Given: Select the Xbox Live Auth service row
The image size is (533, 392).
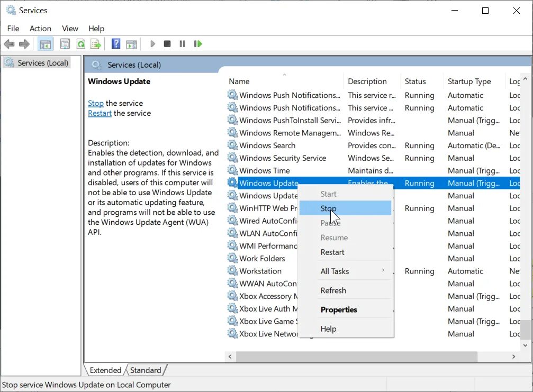Looking at the screenshot, I should [x=373, y=309].
